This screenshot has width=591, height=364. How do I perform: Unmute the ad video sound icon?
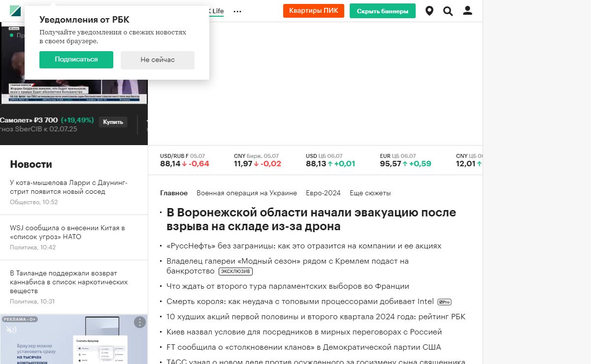[11, 329]
